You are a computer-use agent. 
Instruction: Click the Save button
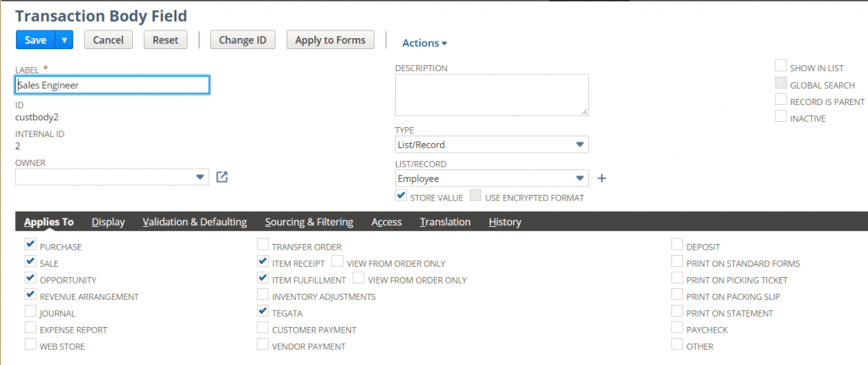(36, 40)
